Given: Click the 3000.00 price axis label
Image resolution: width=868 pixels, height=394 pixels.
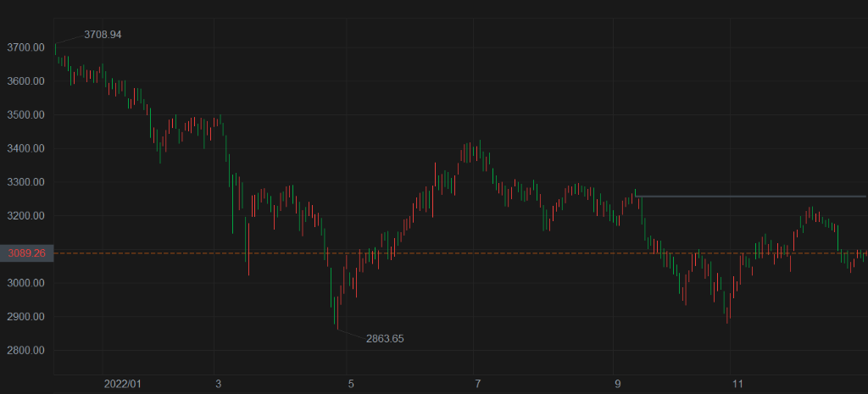Looking at the screenshot, I should pos(25,283).
